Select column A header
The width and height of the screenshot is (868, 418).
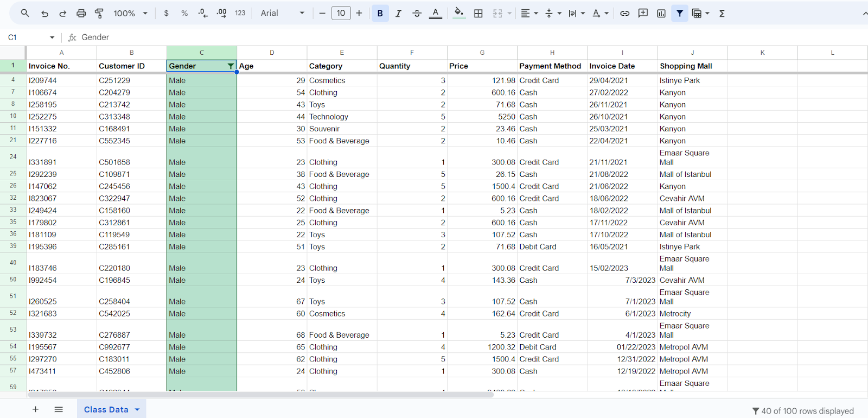pyautogui.click(x=62, y=53)
